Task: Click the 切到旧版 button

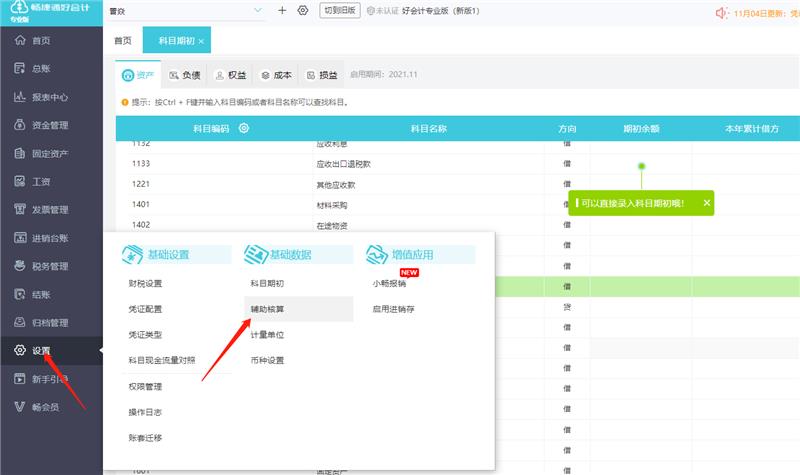Action: (x=340, y=10)
